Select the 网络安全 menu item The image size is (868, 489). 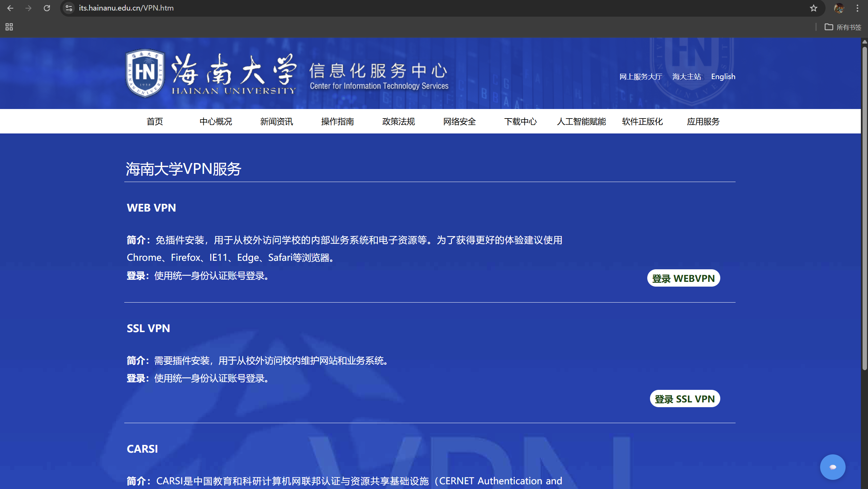tap(459, 122)
